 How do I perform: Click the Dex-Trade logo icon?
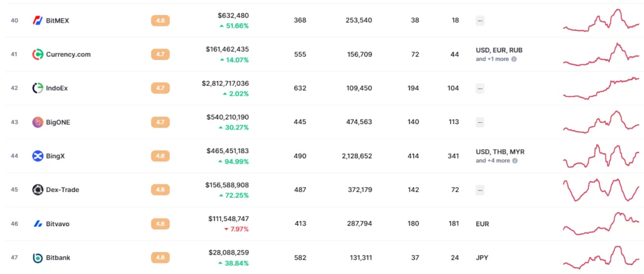[38, 190]
